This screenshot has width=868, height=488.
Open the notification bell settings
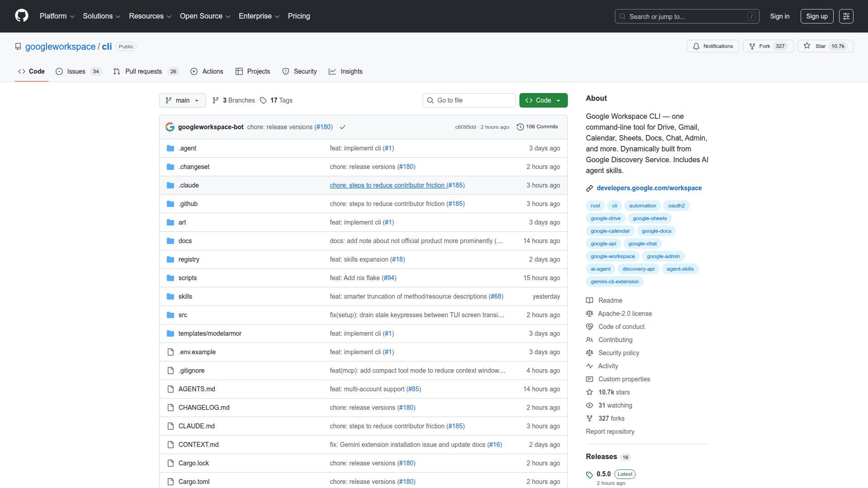[696, 46]
